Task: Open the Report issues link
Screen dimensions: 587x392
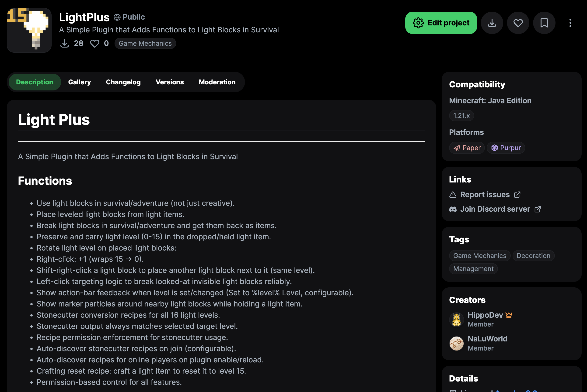Action: point(485,195)
